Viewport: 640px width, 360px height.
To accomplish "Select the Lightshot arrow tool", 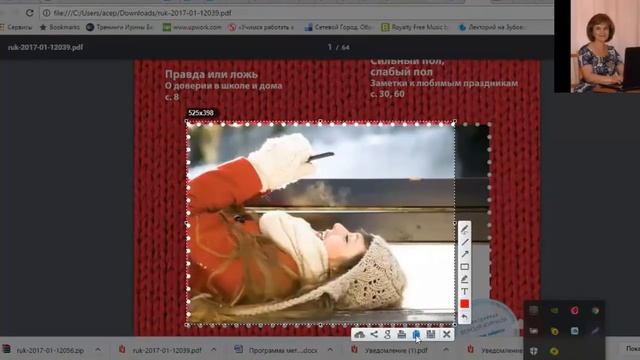I will (464, 254).
